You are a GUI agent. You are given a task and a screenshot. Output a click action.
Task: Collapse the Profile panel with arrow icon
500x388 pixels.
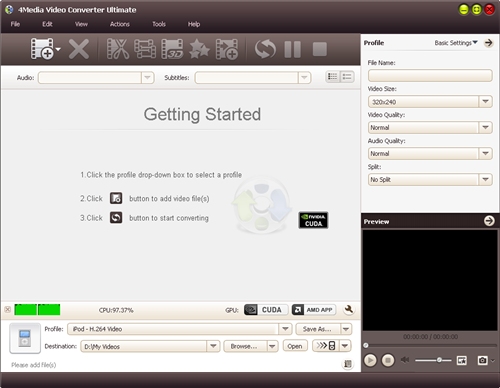coord(489,43)
